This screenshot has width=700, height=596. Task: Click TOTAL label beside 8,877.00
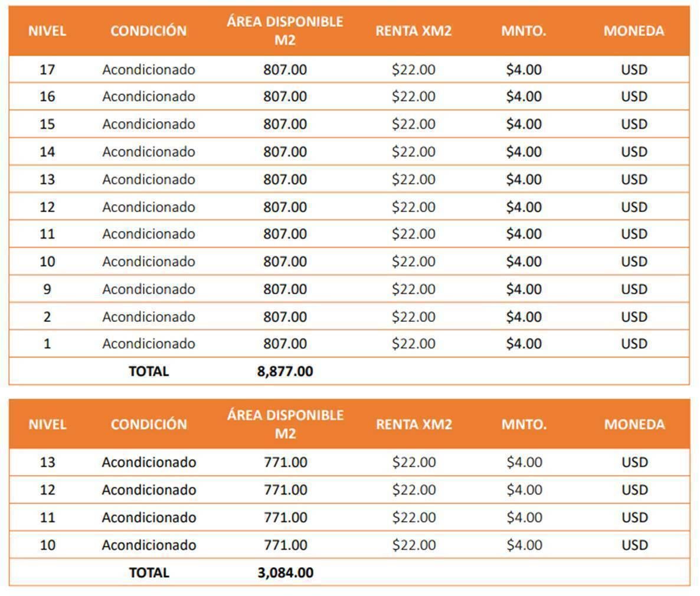(149, 372)
